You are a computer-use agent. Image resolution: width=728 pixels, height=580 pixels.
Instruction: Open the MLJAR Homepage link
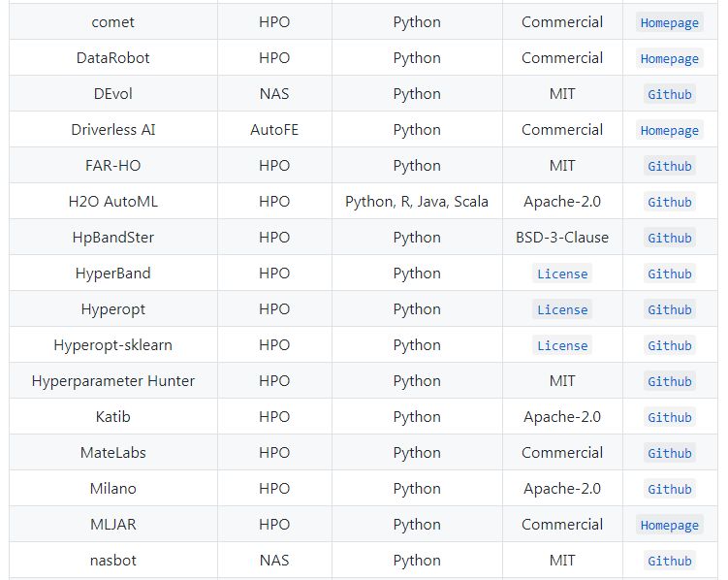[x=669, y=526]
